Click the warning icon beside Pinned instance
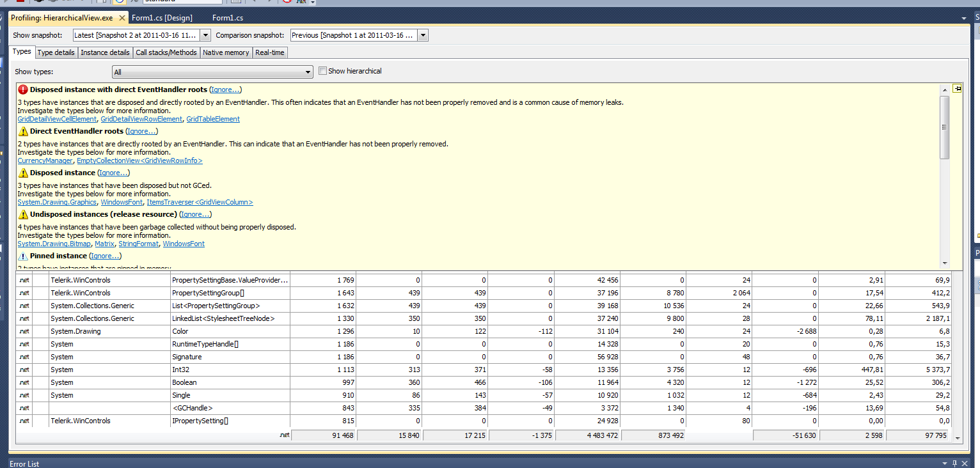 click(x=23, y=256)
